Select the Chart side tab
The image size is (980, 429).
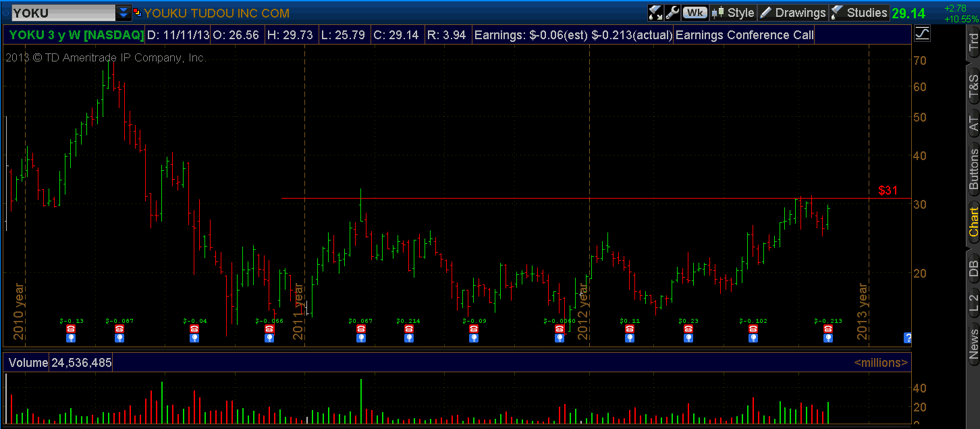click(x=973, y=222)
